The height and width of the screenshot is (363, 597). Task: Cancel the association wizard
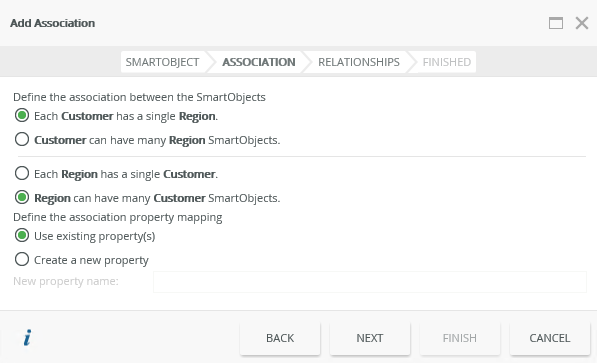tap(550, 338)
